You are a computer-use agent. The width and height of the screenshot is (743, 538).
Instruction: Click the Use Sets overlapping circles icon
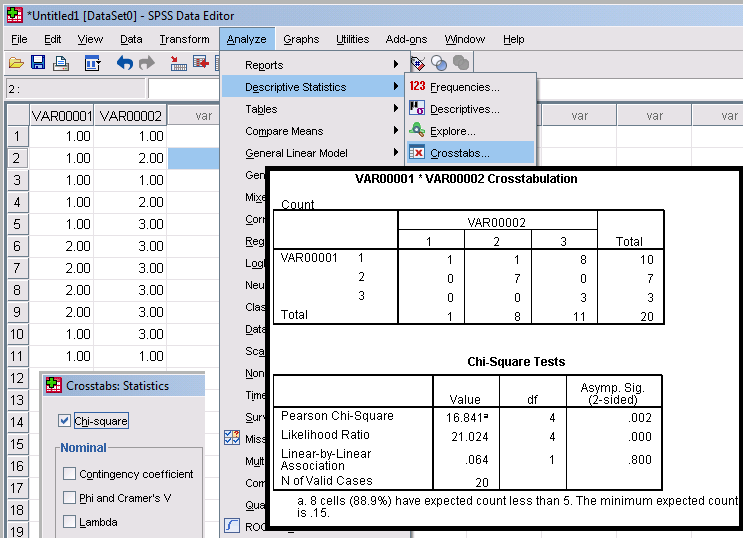pyautogui.click(x=439, y=63)
